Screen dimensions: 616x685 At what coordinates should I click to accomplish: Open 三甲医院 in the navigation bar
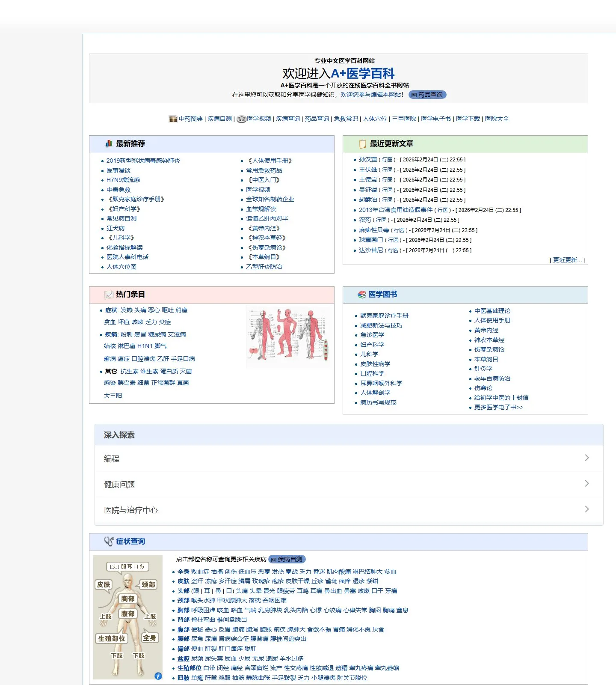click(x=404, y=119)
